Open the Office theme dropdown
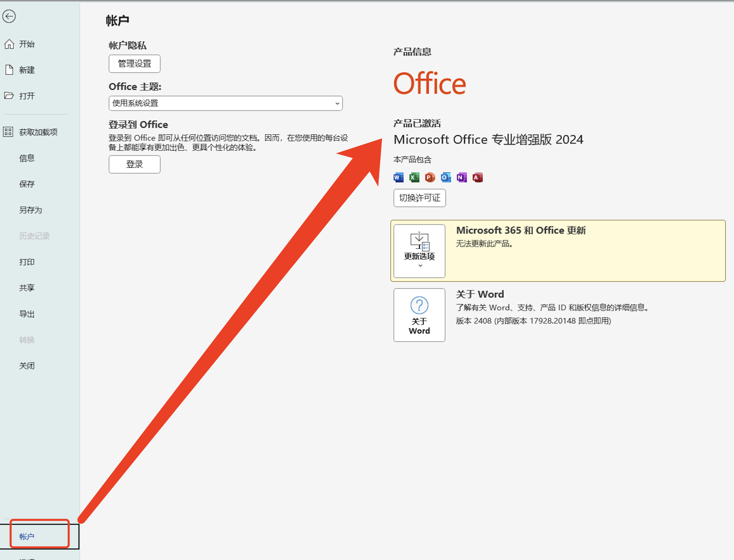The image size is (734, 560). click(x=226, y=103)
